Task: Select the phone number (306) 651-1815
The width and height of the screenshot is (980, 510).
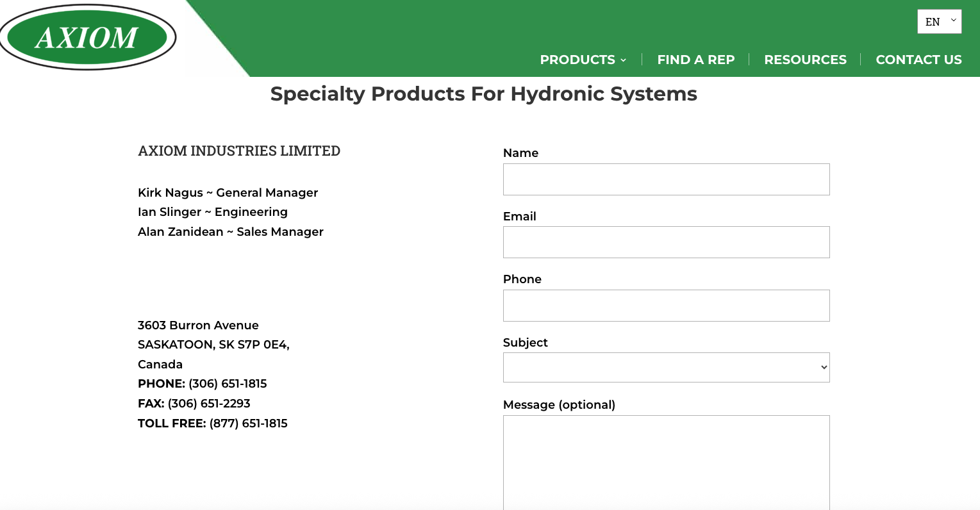Action: [x=228, y=384]
